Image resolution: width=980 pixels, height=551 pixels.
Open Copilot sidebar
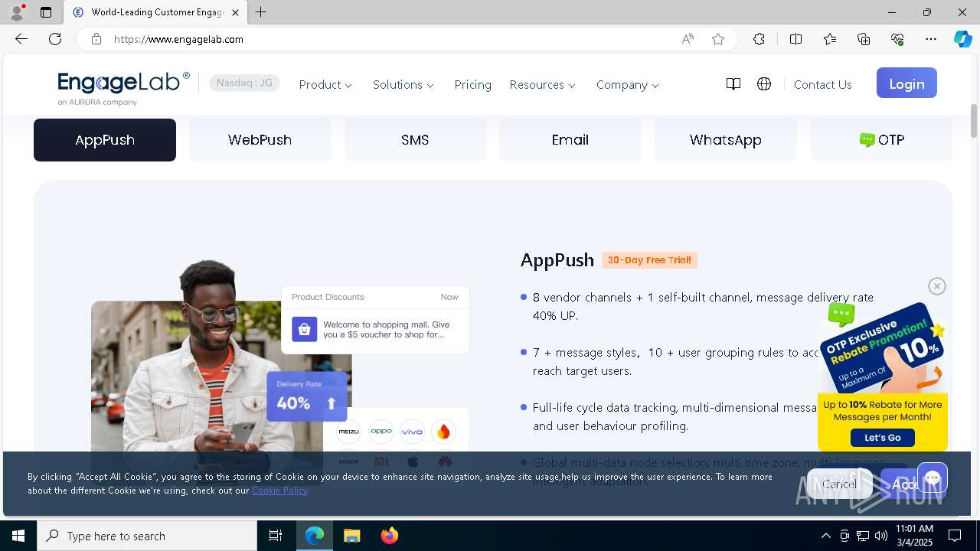(x=962, y=39)
